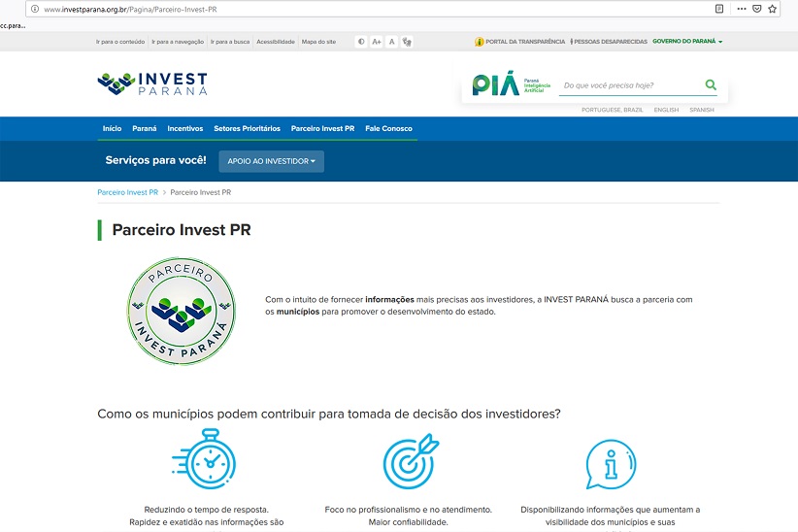798x532 pixels.
Task: Click the Parceiro Invest Paraná seal image
Action: [181, 312]
